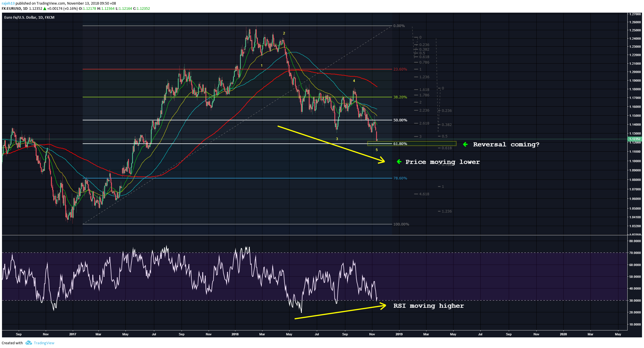Click the green up-triangle price change icon
This screenshot has height=348, width=644.
point(45,9)
